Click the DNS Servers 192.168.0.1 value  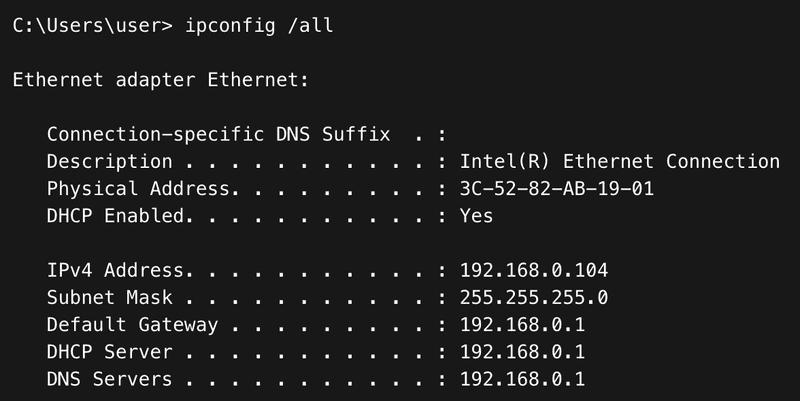click(522, 379)
